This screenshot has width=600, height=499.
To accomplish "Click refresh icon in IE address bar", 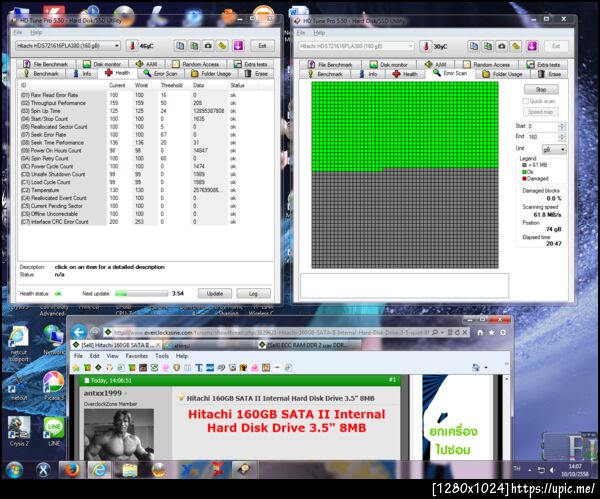I will point(457,333).
